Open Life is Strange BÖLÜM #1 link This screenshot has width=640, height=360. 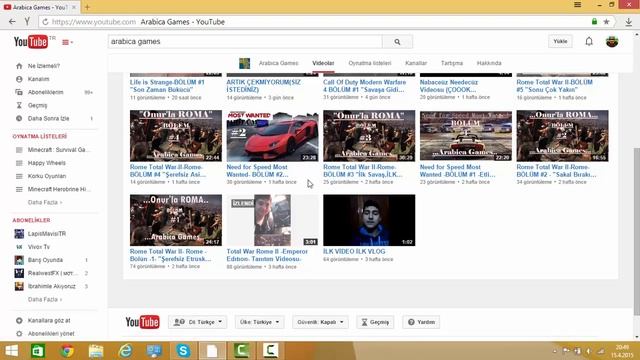[x=167, y=86]
